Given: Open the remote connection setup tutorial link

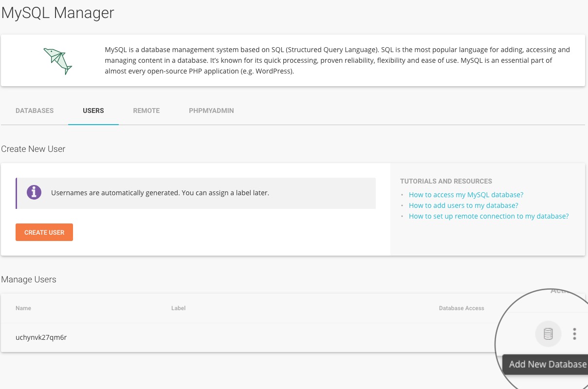Looking at the screenshot, I should click(489, 216).
